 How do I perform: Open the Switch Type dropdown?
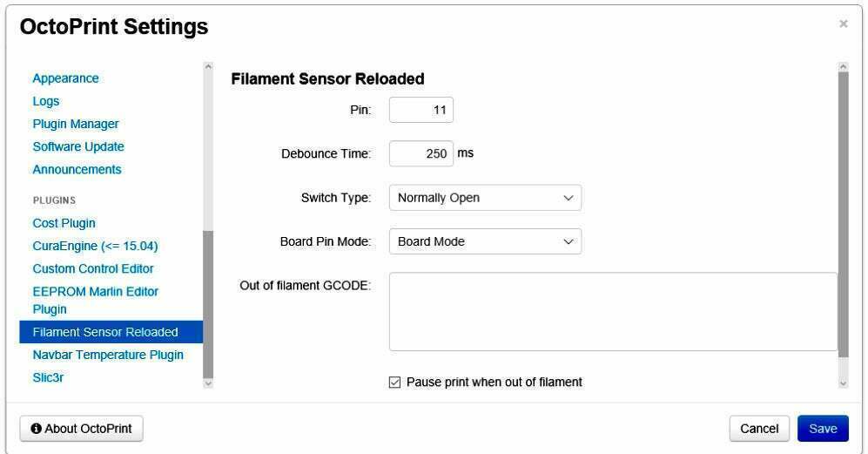(484, 198)
